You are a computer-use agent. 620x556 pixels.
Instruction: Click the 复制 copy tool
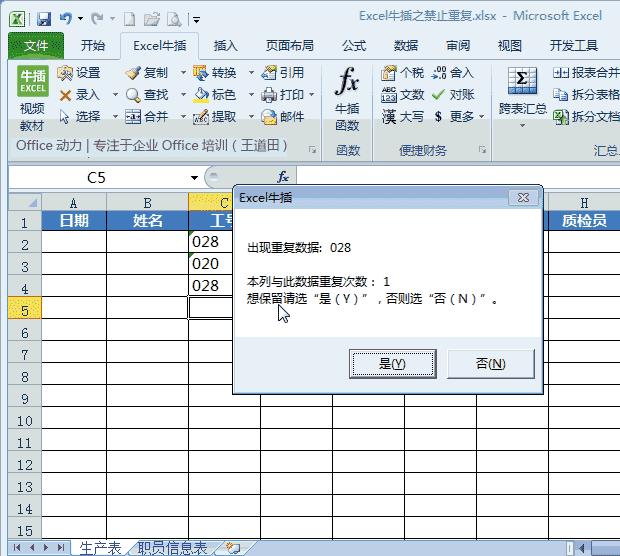(146, 73)
